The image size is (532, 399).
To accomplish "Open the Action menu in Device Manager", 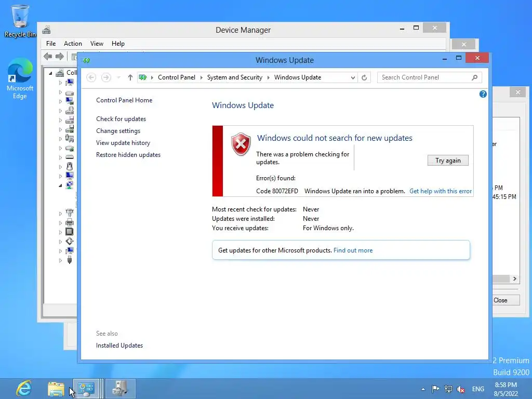I will pos(73,44).
